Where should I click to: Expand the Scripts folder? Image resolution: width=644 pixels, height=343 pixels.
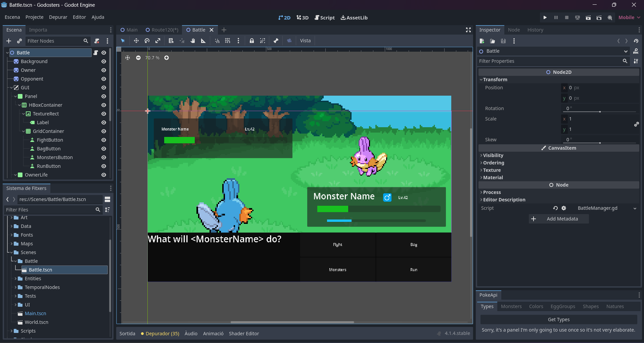click(11, 331)
